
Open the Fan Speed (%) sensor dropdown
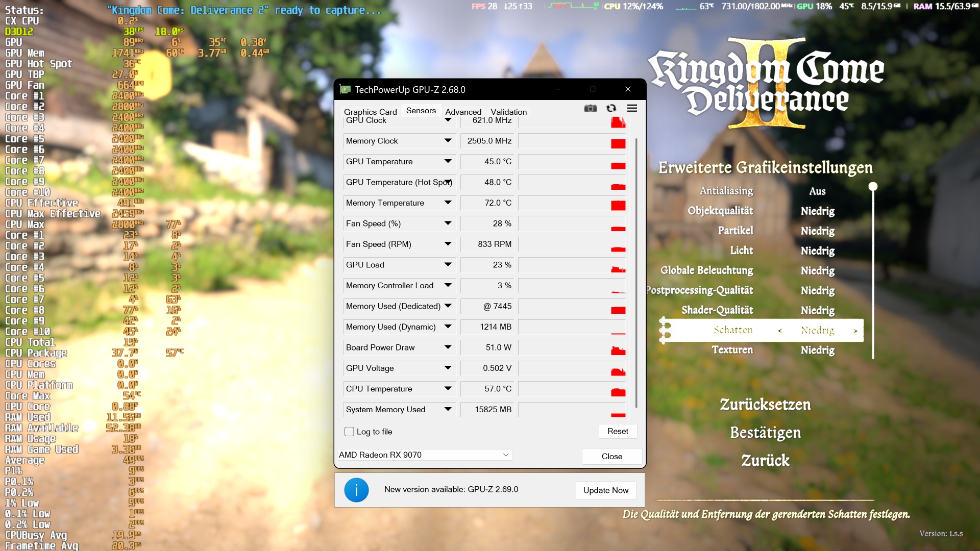point(448,223)
